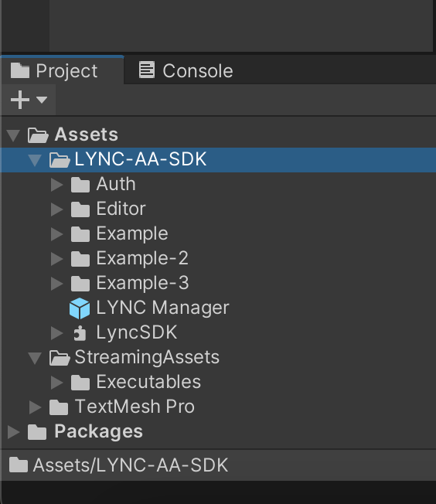Click the Assets/LYNC-AA-SDK path bar
The height and width of the screenshot is (504, 436).
coord(218,465)
